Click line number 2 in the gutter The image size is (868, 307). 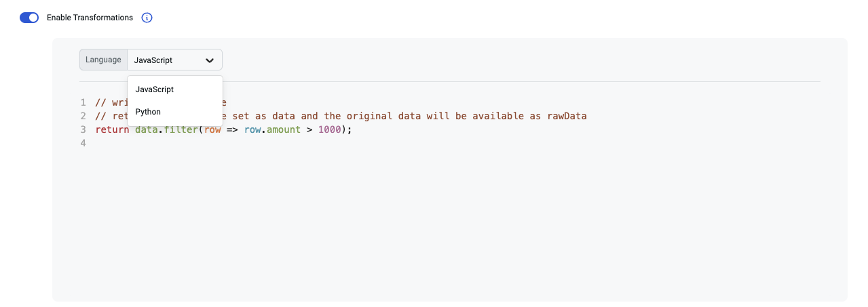(x=83, y=116)
